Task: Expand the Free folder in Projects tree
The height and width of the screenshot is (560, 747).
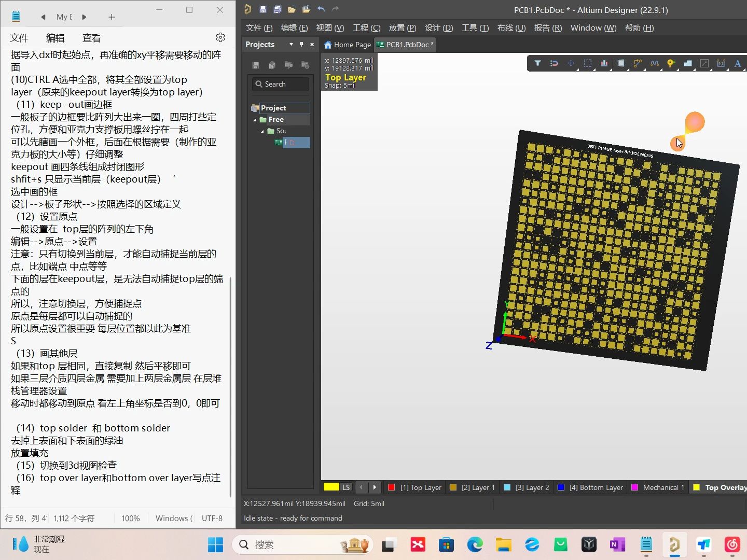Action: 255,119
